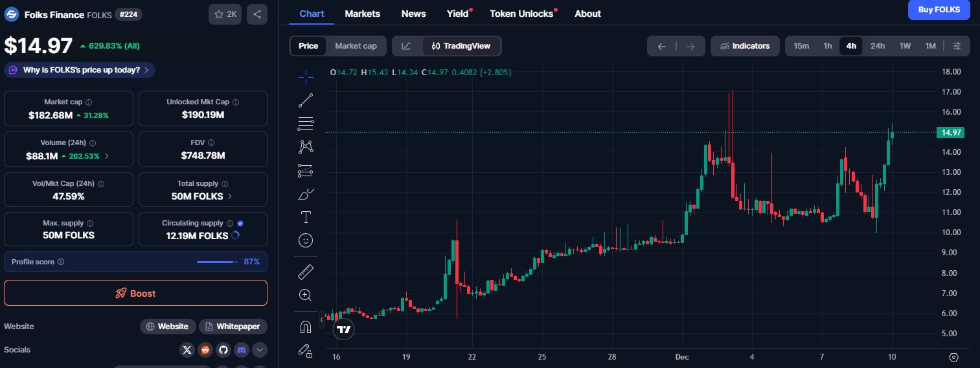Image resolution: width=980 pixels, height=368 pixels.
Task: Show Unlocked Mkt Cap info icon
Action: 236,102
